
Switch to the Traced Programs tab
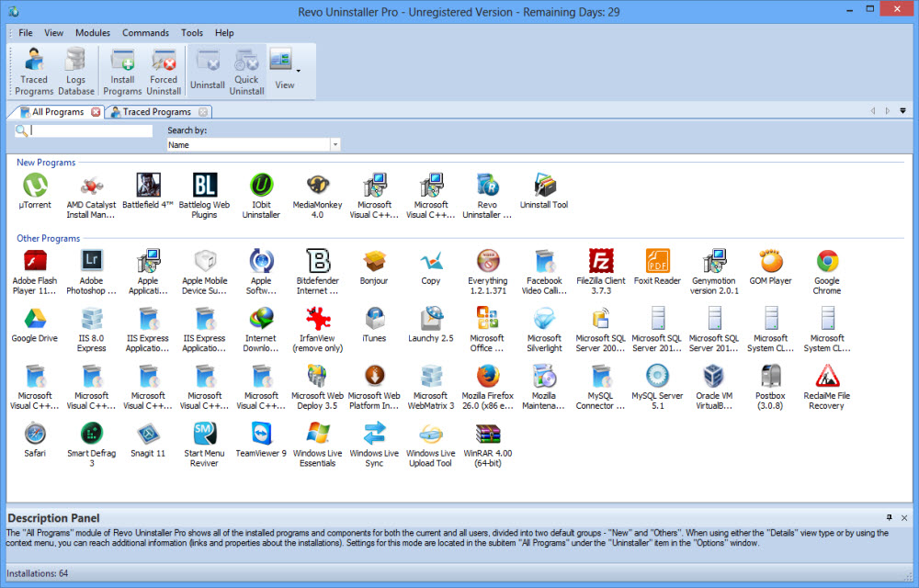tap(155, 111)
